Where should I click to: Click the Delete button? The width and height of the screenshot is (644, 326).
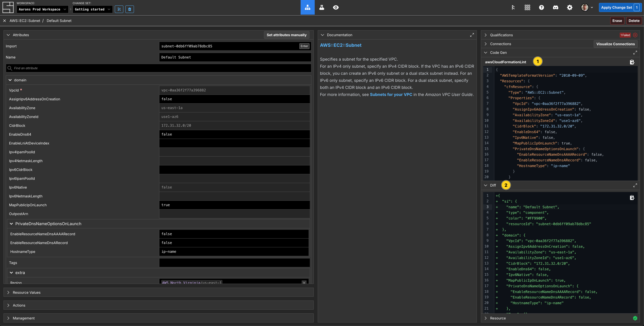[x=634, y=21]
